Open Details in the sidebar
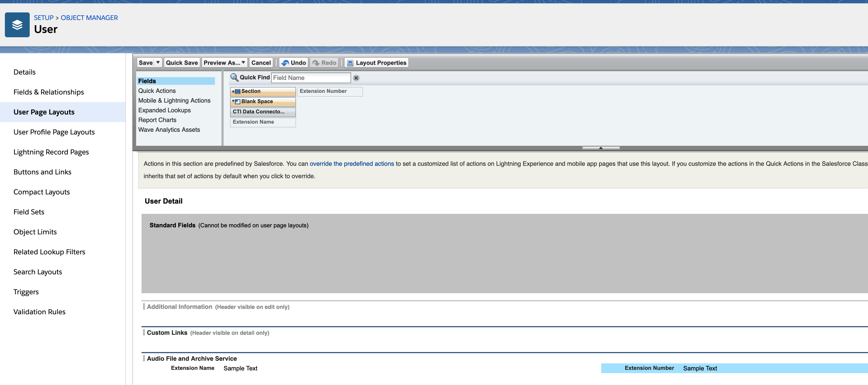This screenshot has height=385, width=868. pyautogui.click(x=25, y=72)
